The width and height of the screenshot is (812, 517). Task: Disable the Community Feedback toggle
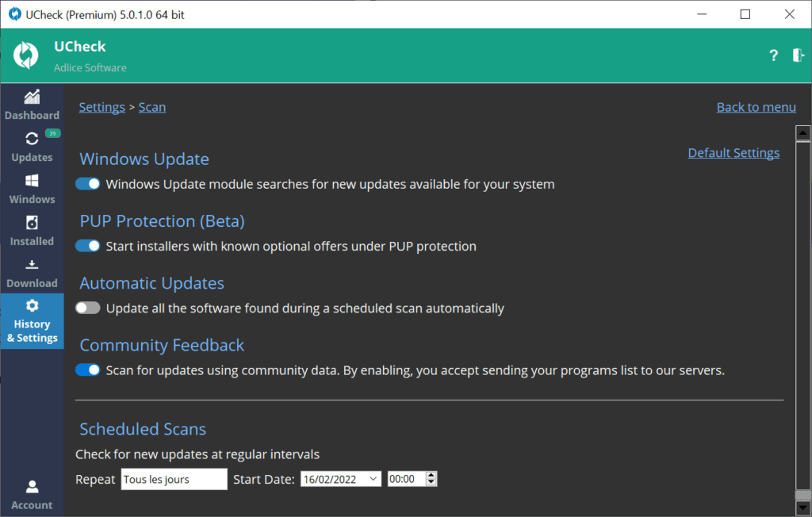click(x=88, y=370)
